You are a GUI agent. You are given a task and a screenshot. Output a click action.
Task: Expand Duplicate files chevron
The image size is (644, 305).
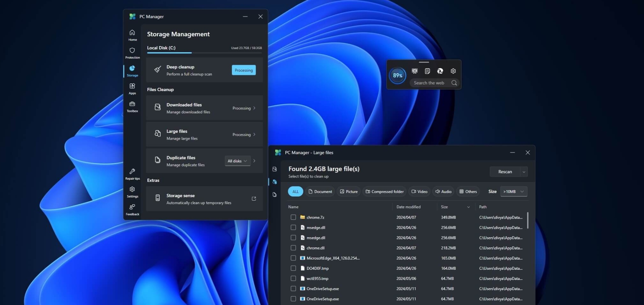pyautogui.click(x=254, y=161)
